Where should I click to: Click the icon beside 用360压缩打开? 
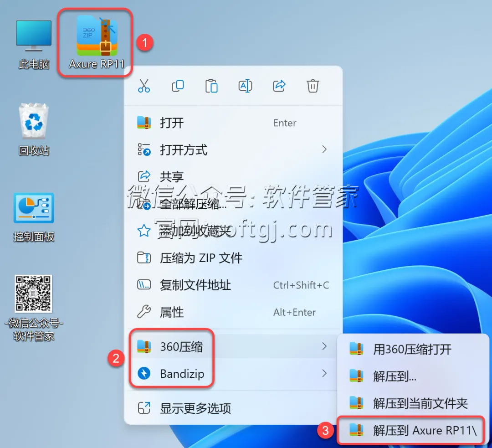(x=356, y=349)
